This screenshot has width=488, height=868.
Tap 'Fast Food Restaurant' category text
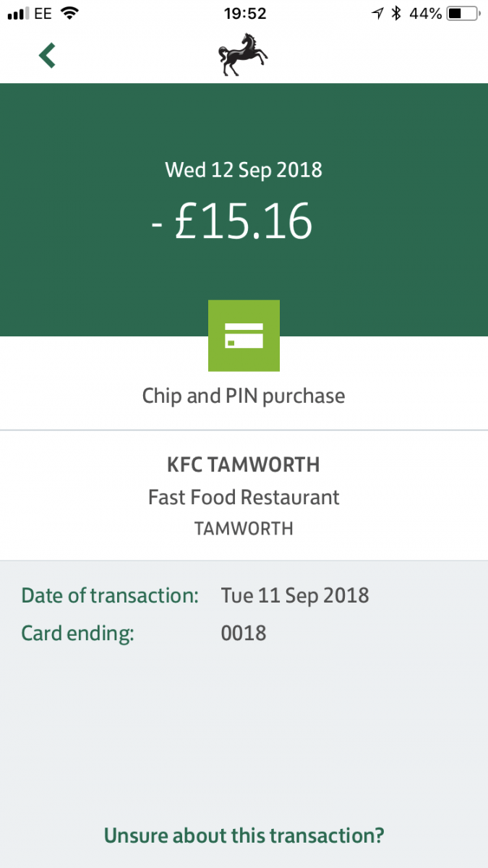[244, 497]
